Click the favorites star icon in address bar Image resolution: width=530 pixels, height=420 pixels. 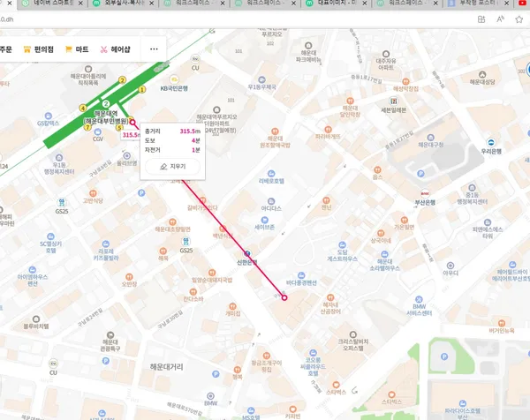pos(519,19)
